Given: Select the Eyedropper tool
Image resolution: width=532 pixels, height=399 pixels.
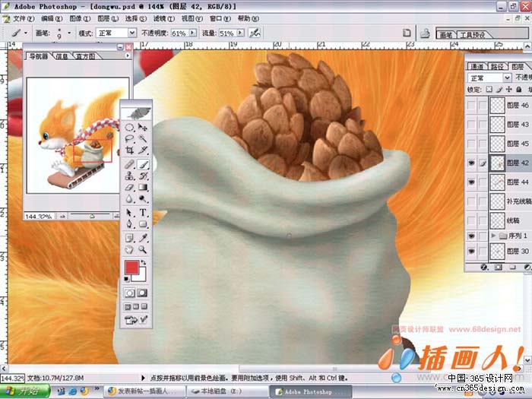Looking at the screenshot, I should click(143, 238).
